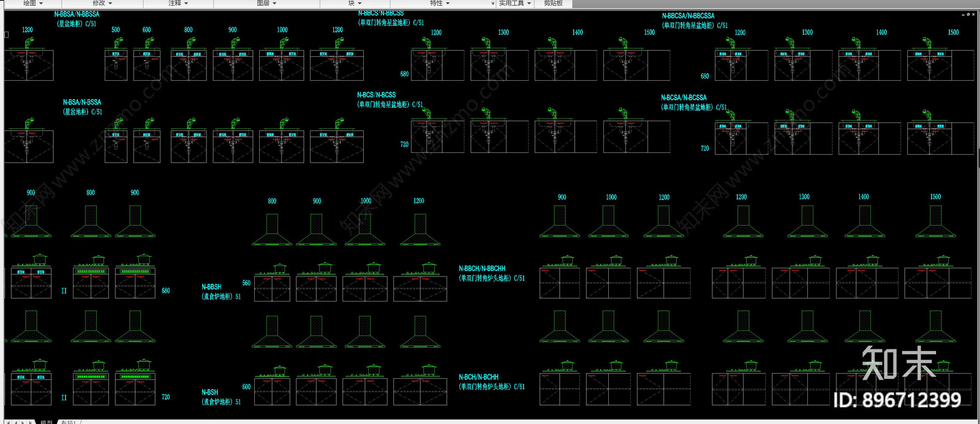
Task: Minimize the drawing viewport window
Action: [x=962, y=14]
